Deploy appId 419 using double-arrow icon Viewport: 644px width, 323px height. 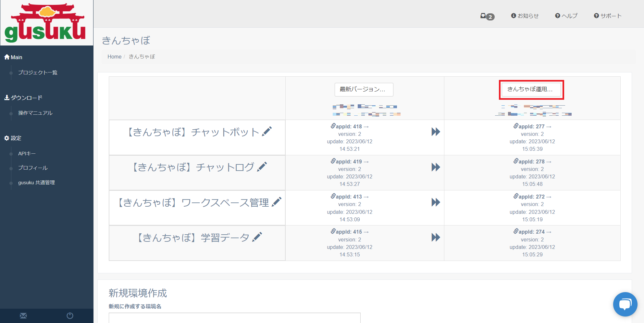pyautogui.click(x=436, y=167)
